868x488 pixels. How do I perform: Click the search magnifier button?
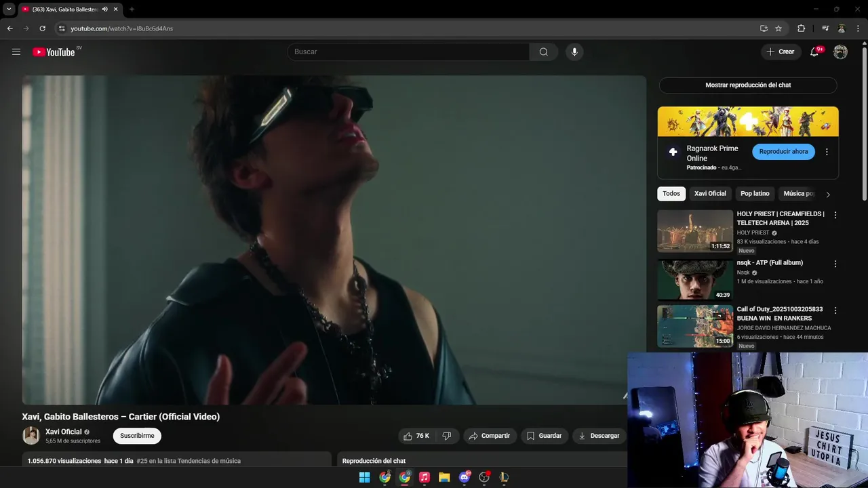click(543, 52)
